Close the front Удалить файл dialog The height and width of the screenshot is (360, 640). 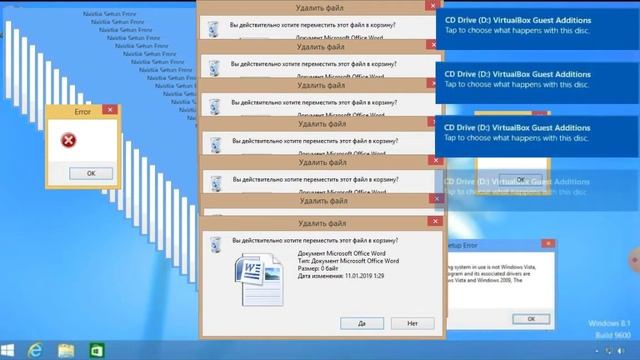[435, 221]
